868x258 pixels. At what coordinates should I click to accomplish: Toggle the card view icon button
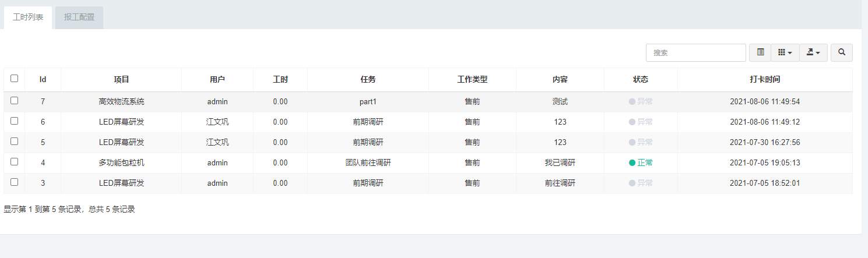[760, 52]
